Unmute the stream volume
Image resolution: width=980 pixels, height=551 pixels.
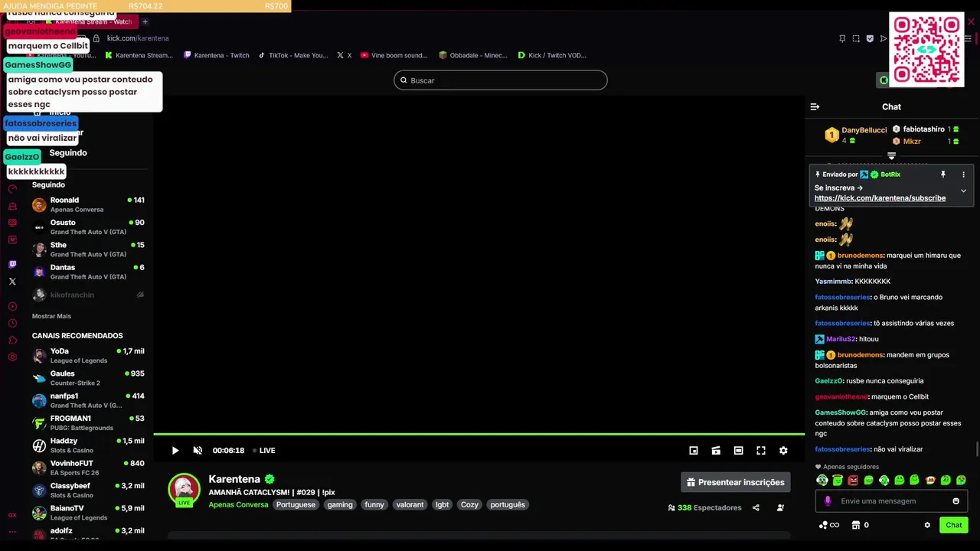coord(198,451)
